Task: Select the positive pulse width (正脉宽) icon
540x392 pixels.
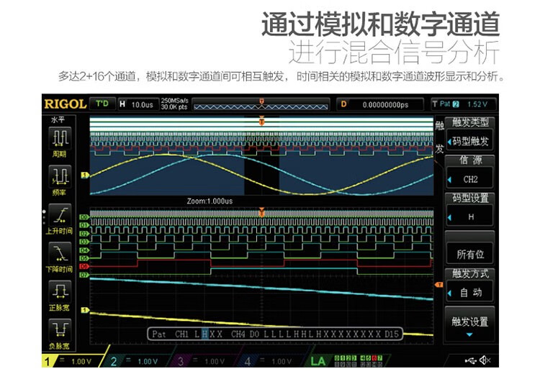Action: tap(60, 291)
